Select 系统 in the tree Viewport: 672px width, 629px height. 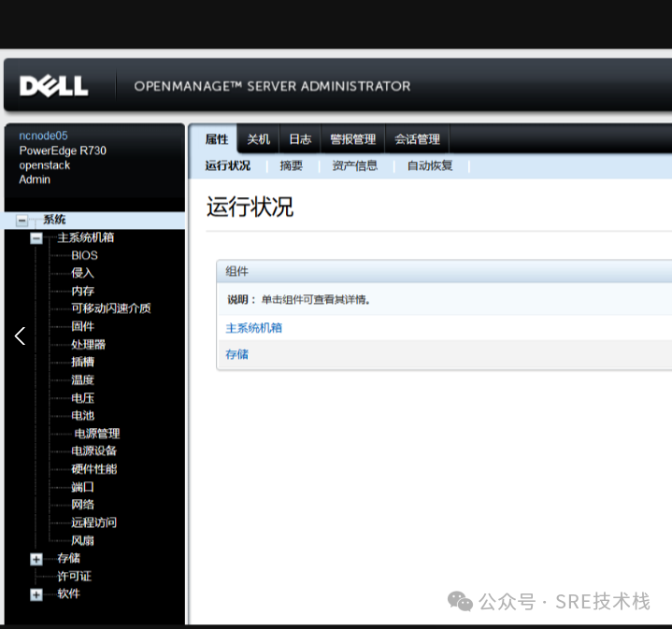[54, 220]
